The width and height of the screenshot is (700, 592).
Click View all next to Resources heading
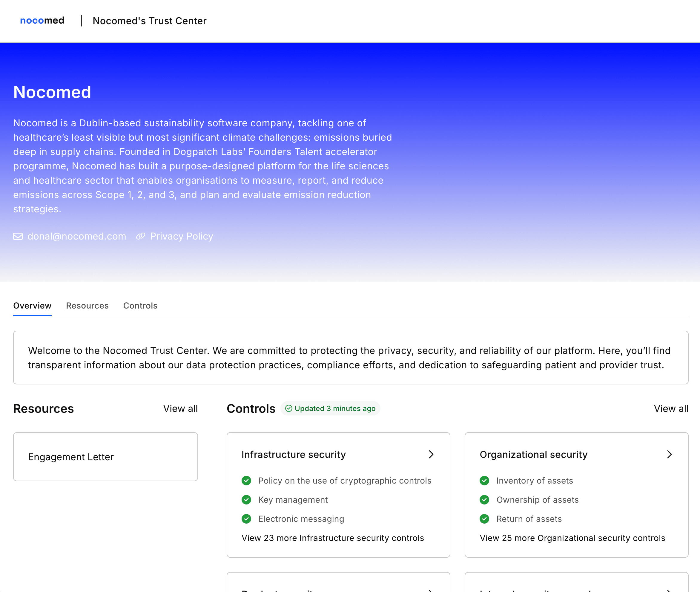coord(181,409)
